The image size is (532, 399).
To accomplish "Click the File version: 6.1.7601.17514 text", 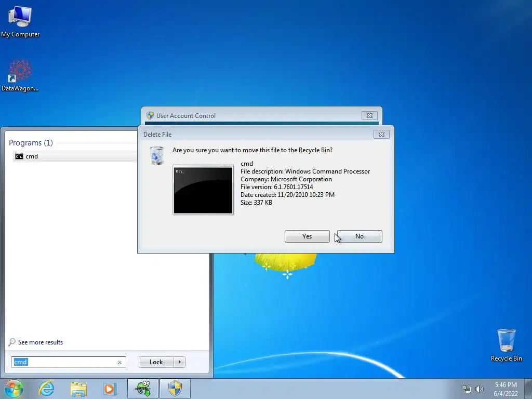I will click(x=277, y=187).
